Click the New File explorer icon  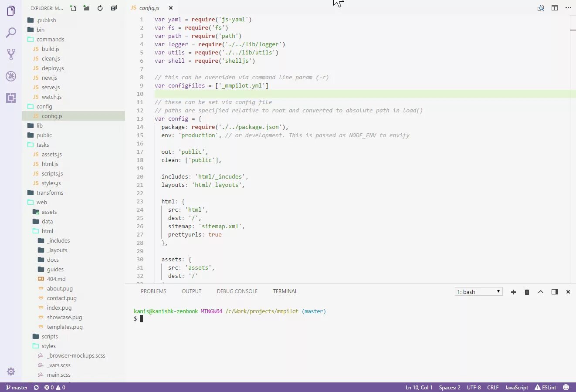tap(73, 8)
